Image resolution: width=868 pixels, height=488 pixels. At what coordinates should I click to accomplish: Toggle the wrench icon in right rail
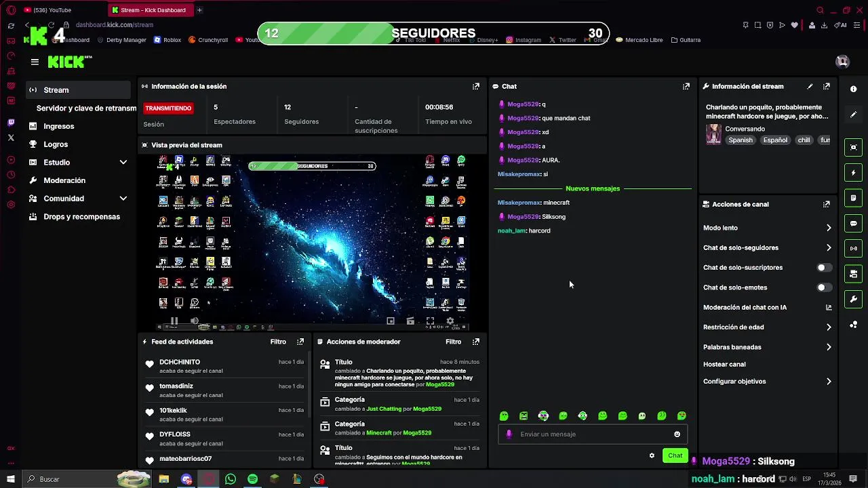[854, 299]
